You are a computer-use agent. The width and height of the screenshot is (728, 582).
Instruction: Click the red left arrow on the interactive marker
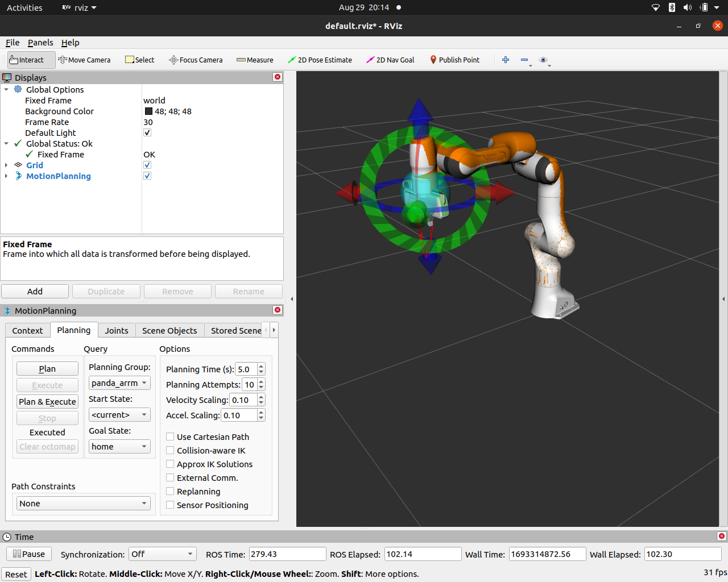(x=348, y=193)
